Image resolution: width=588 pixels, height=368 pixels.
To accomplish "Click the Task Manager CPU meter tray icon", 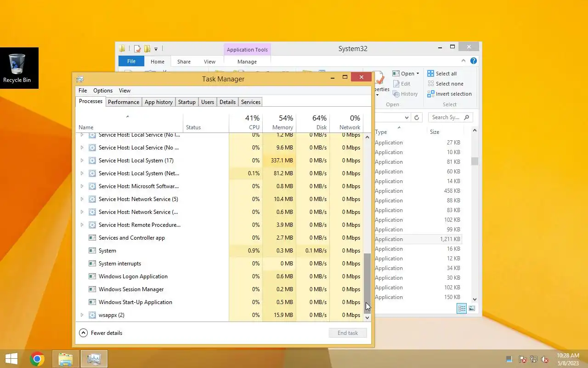I will coord(509,359).
